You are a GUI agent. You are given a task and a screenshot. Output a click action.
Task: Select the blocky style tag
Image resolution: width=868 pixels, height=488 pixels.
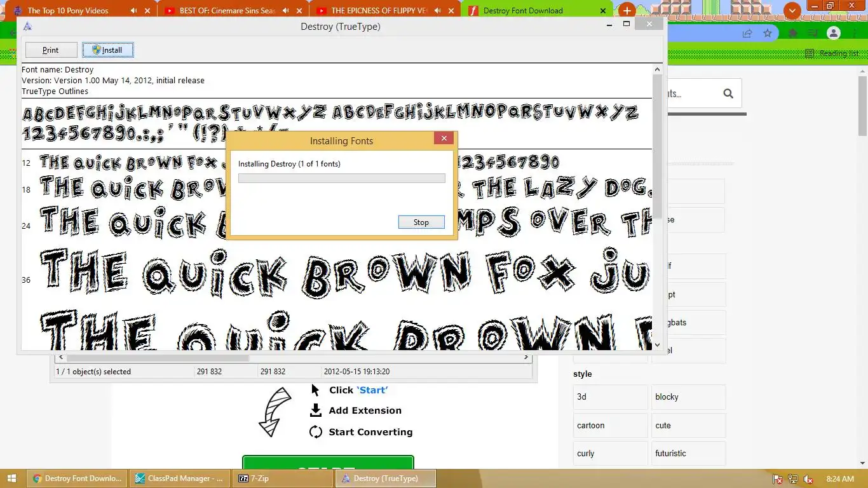(x=689, y=396)
